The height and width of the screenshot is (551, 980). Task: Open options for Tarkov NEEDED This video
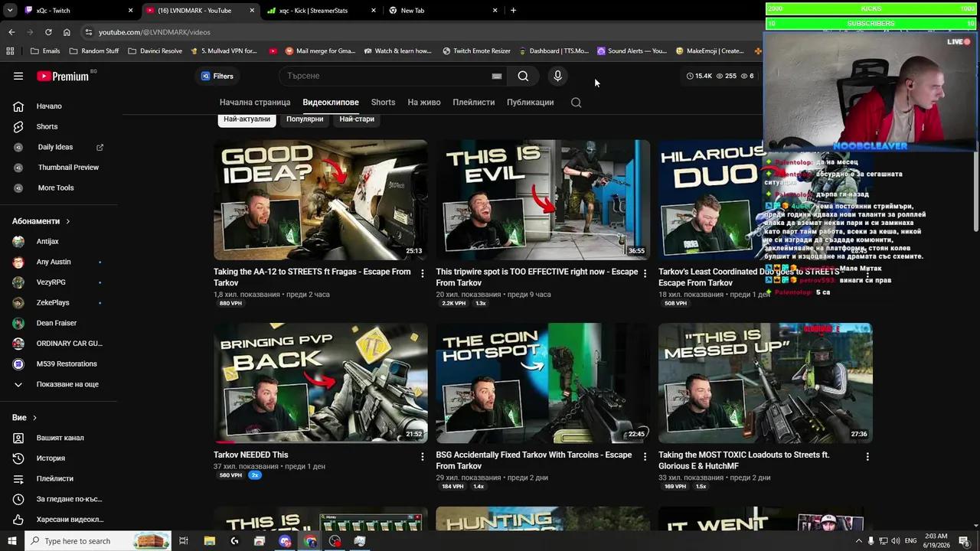pos(422,457)
